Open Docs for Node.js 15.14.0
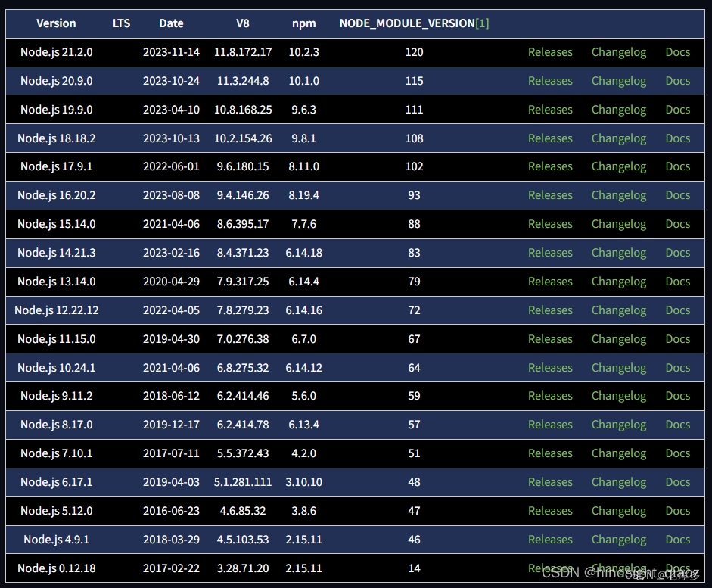Image resolution: width=712 pixels, height=588 pixels. tap(677, 224)
